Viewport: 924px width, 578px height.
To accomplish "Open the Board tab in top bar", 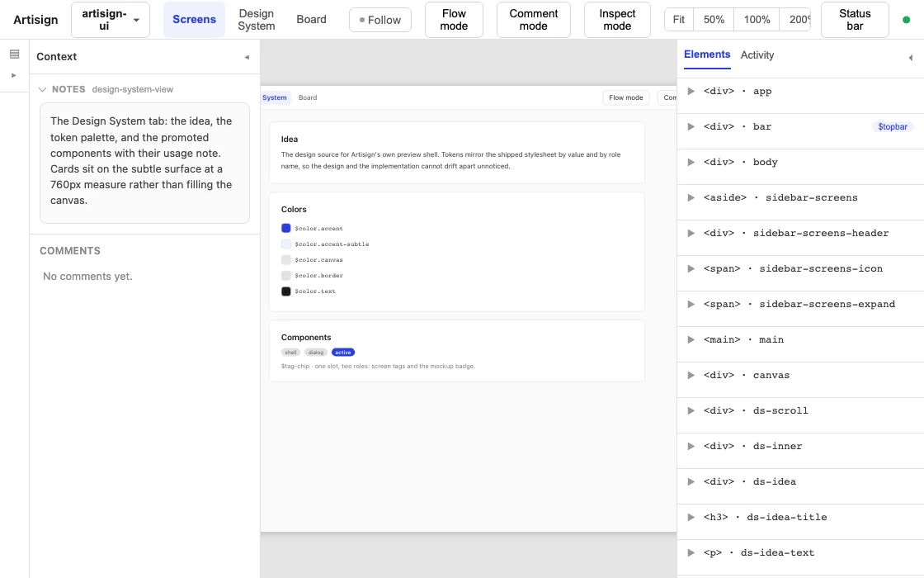I will point(311,20).
